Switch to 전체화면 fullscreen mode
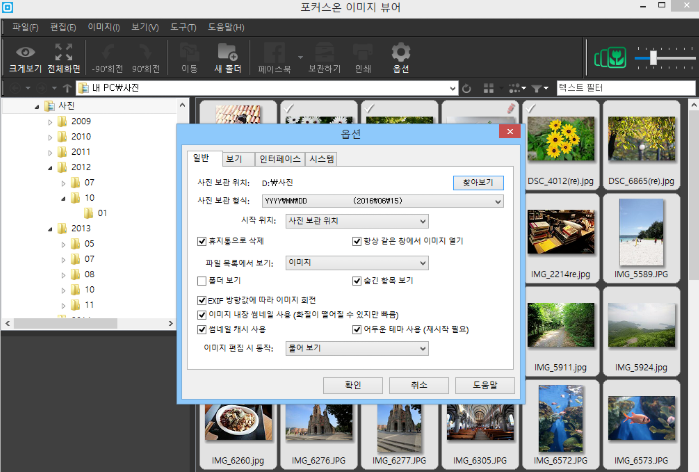Viewport: 699px width, 472px height. click(64, 58)
